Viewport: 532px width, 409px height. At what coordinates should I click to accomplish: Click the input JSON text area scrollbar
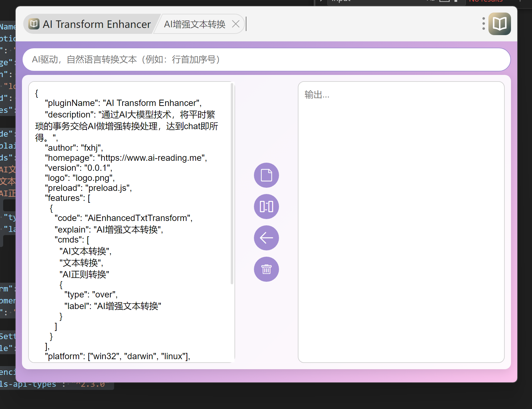click(232, 184)
